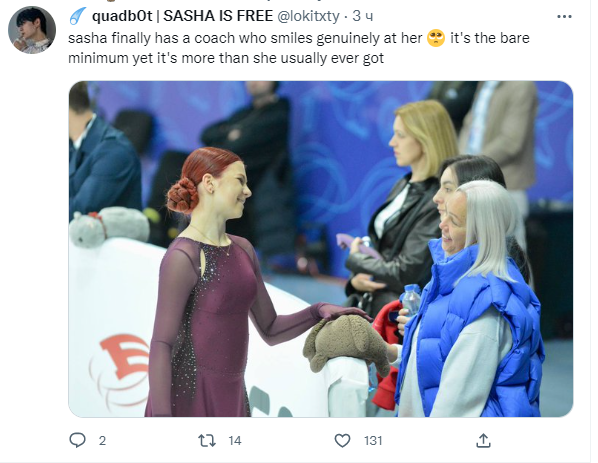Open the quadb0t profile avatar picture
The image size is (598, 463).
32,30
